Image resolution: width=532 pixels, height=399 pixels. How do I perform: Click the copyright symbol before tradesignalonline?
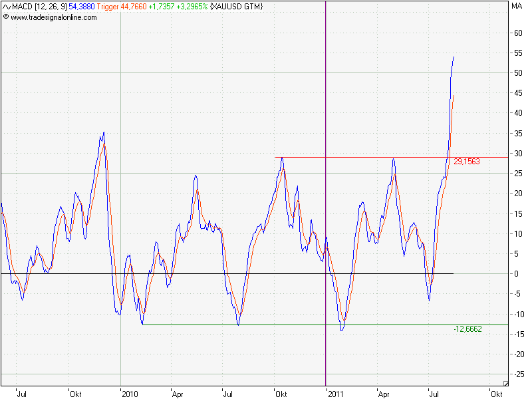6,17
